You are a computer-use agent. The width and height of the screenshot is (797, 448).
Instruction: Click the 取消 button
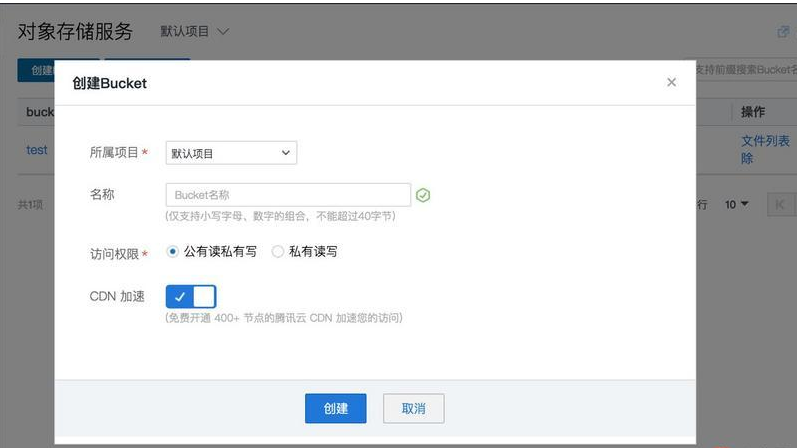(x=414, y=408)
